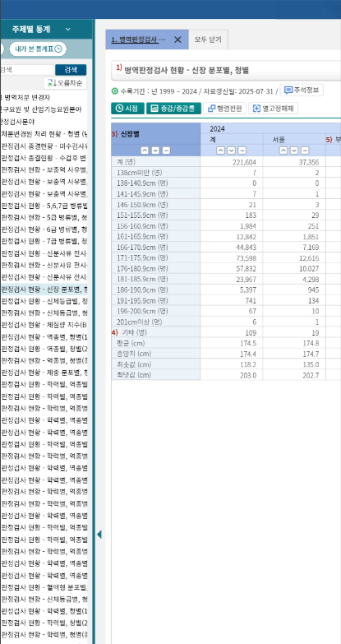Click the 시점 time period button

127,109
